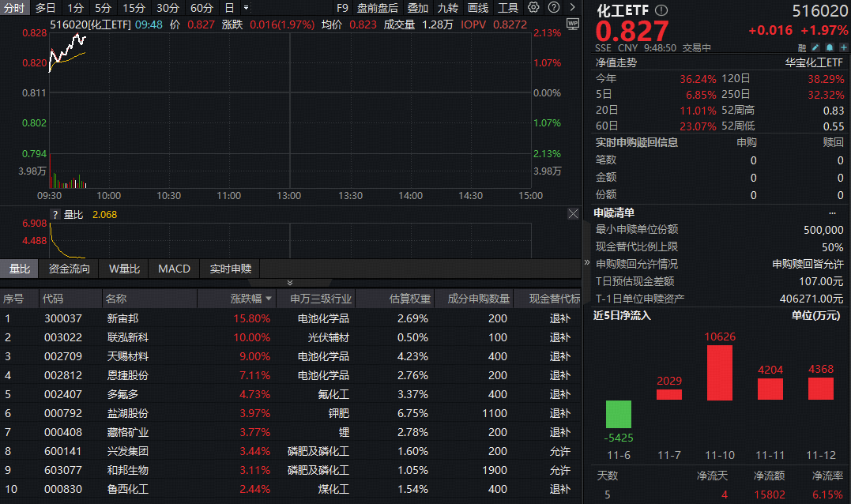This screenshot has height=504, width=851.
Task: Open the settings gear icon in the toolbar
Action: [533, 7]
